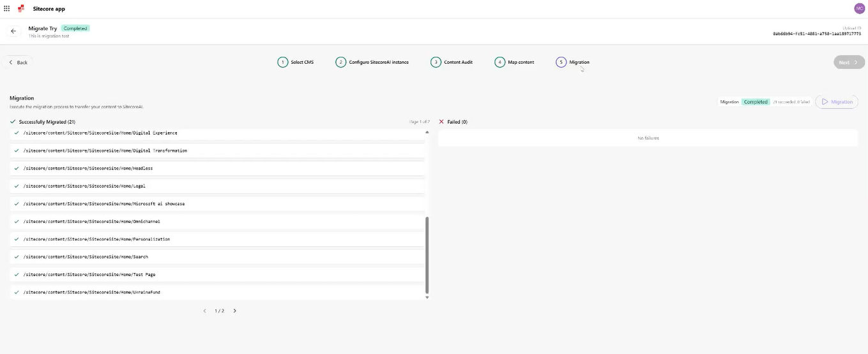Click the 1 / 2 page indicator
The image size is (868, 354).
coord(219,311)
